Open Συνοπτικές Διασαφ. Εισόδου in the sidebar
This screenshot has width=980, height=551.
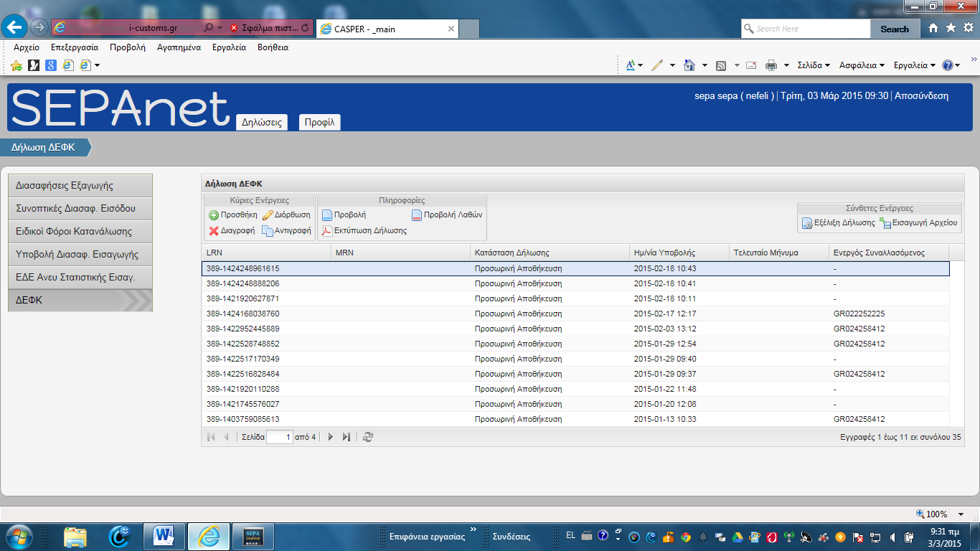click(x=80, y=208)
